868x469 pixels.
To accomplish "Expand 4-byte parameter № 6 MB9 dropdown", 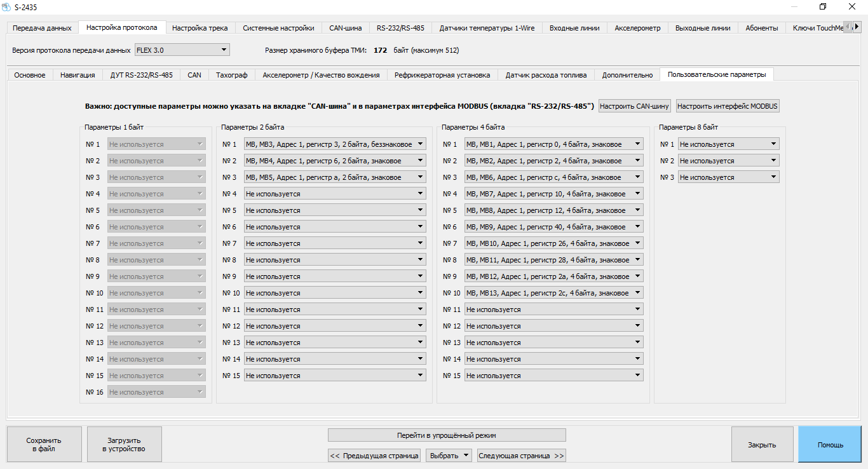I will (x=553, y=227).
